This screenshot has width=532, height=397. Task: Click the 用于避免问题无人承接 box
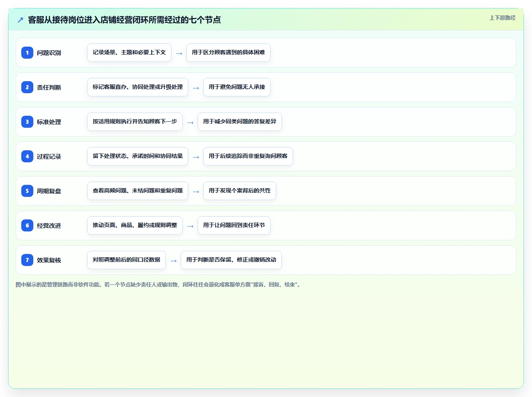(x=237, y=87)
